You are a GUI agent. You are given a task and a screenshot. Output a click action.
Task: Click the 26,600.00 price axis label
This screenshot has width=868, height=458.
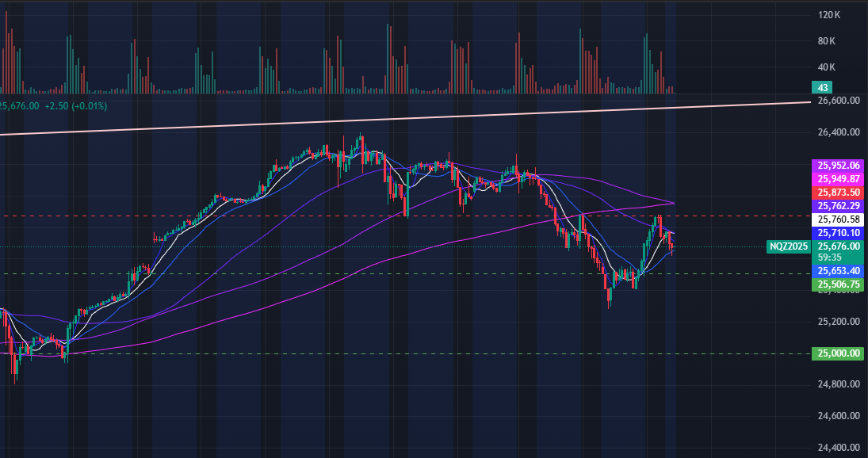(839, 101)
